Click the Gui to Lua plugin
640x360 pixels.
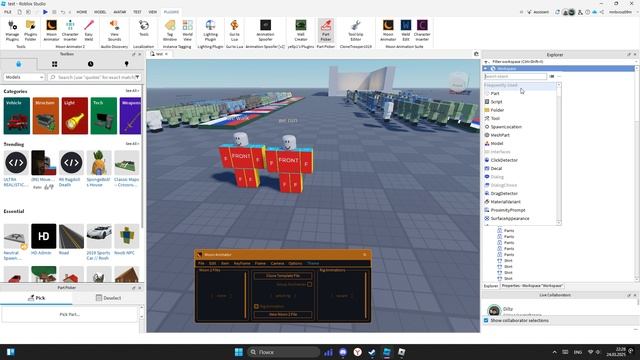(x=234, y=31)
